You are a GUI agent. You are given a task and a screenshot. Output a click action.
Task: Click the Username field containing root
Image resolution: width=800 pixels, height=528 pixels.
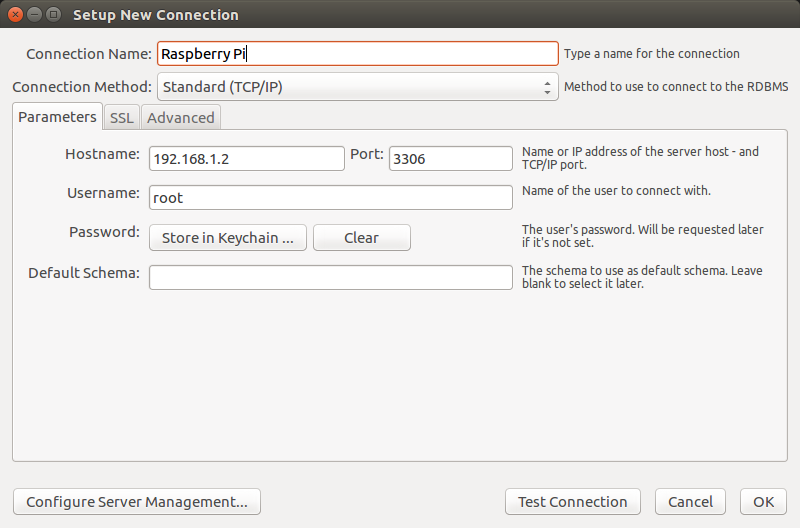tap(331, 197)
